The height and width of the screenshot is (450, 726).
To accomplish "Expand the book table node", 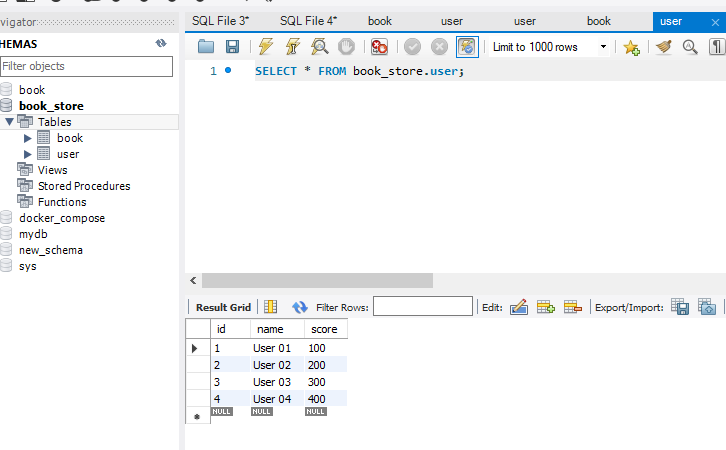I will pyautogui.click(x=27, y=138).
